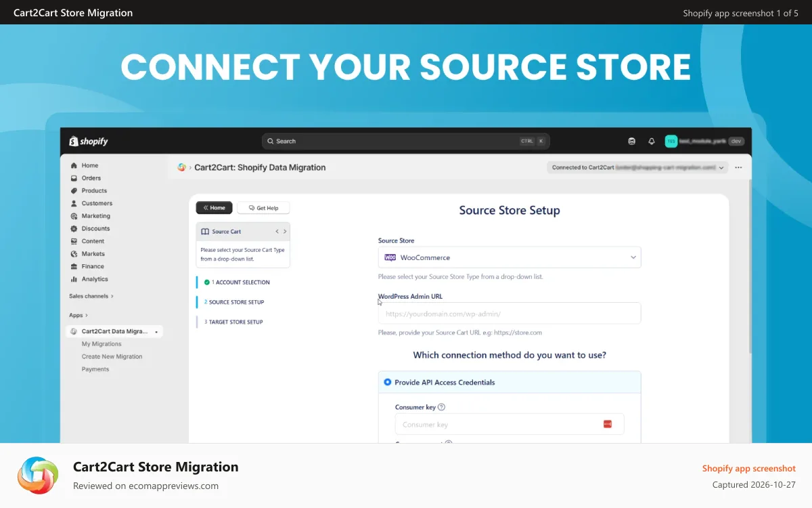Image resolution: width=812 pixels, height=508 pixels.
Task: Click the red password manager icon in Consumer key
Action: [x=608, y=424]
